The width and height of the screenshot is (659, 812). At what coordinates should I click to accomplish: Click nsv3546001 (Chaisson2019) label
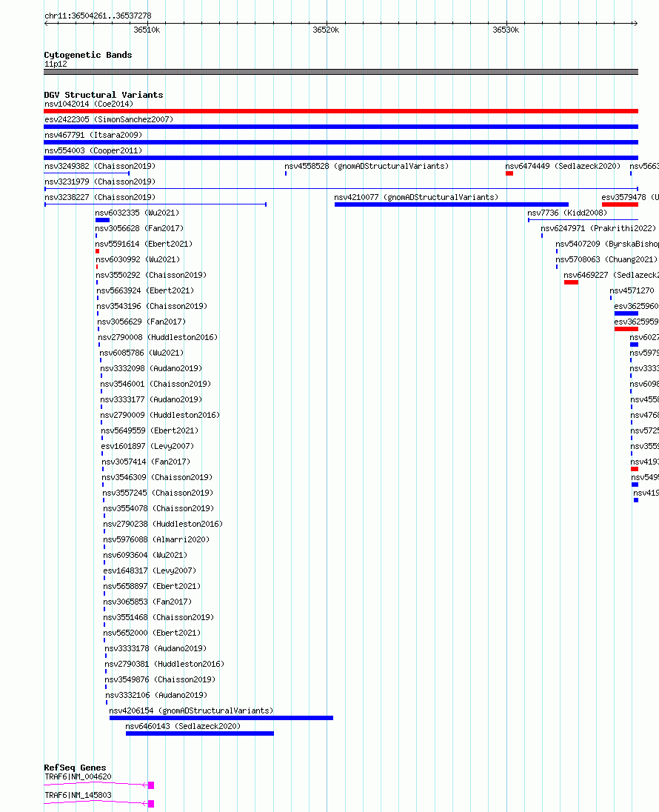tap(155, 383)
